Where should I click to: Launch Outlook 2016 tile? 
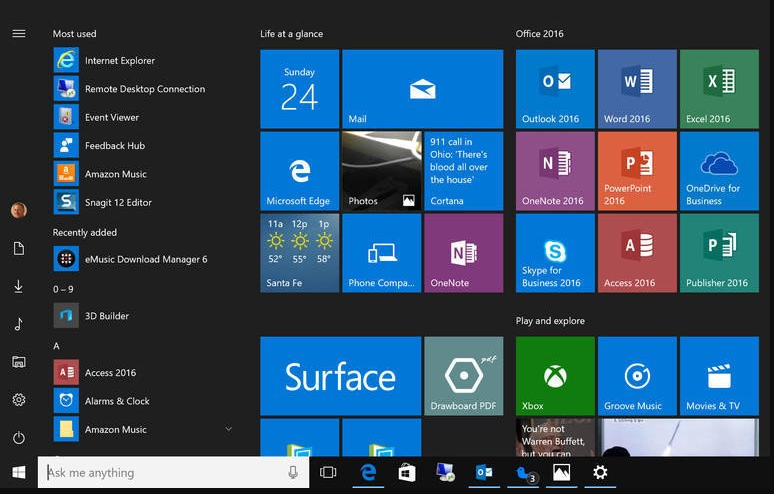555,89
